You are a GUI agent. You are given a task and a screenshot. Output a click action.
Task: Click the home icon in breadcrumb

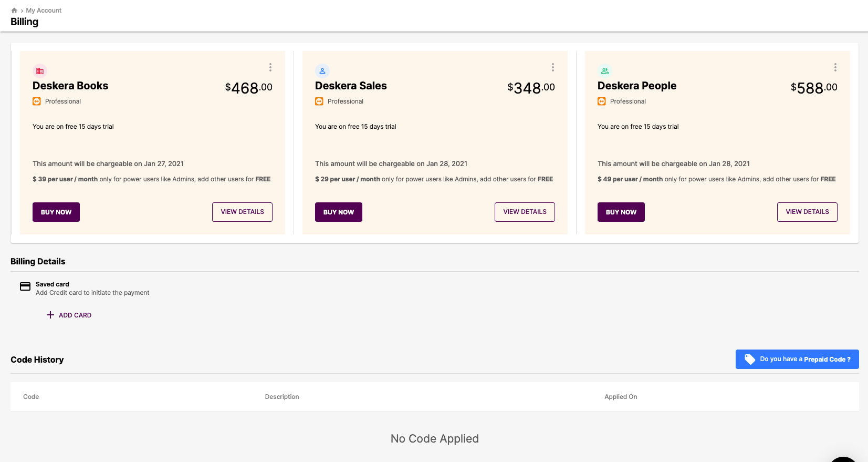pyautogui.click(x=14, y=11)
